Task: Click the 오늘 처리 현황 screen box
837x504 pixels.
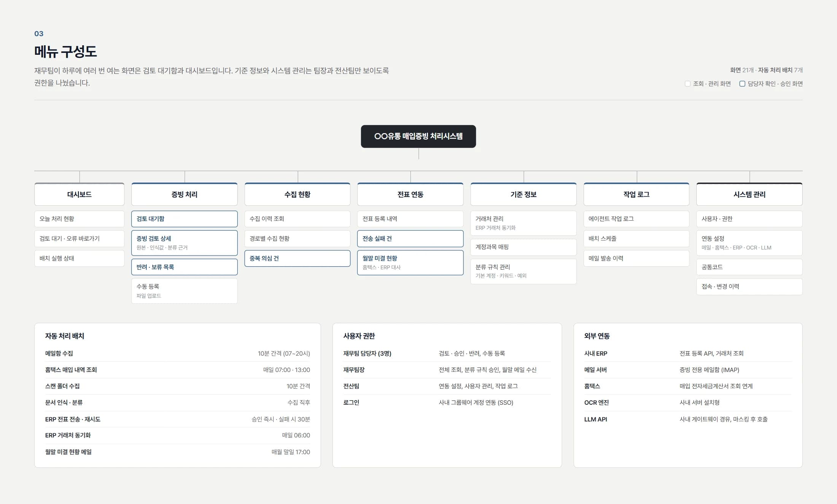Action: point(79,219)
